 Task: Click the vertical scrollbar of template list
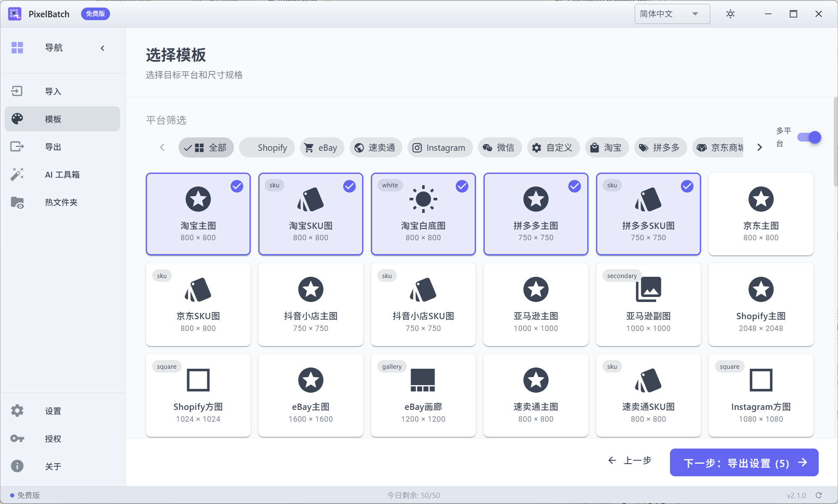point(835,143)
